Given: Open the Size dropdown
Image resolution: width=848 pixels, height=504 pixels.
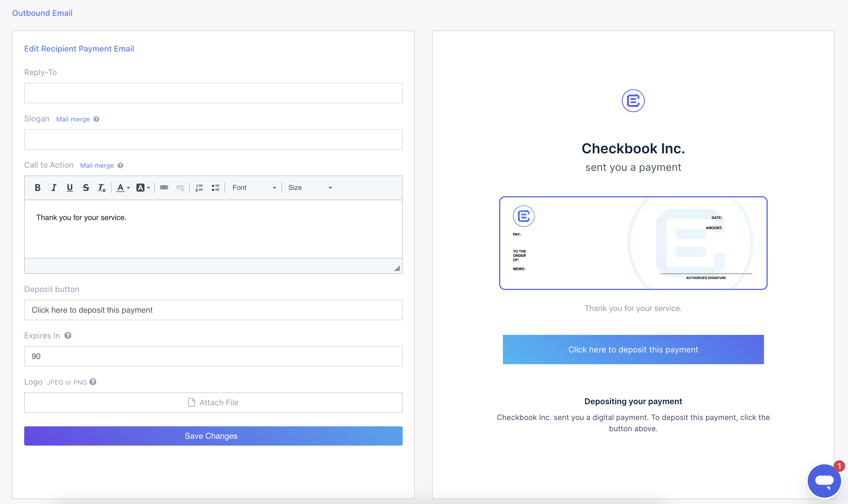Looking at the screenshot, I should 310,188.
